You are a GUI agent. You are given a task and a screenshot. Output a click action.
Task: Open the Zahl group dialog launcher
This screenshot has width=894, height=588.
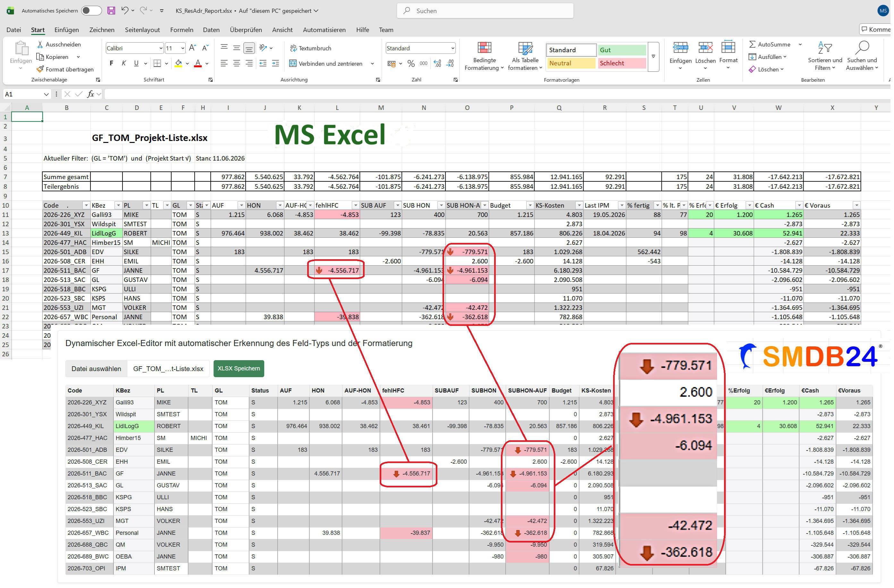tap(455, 79)
